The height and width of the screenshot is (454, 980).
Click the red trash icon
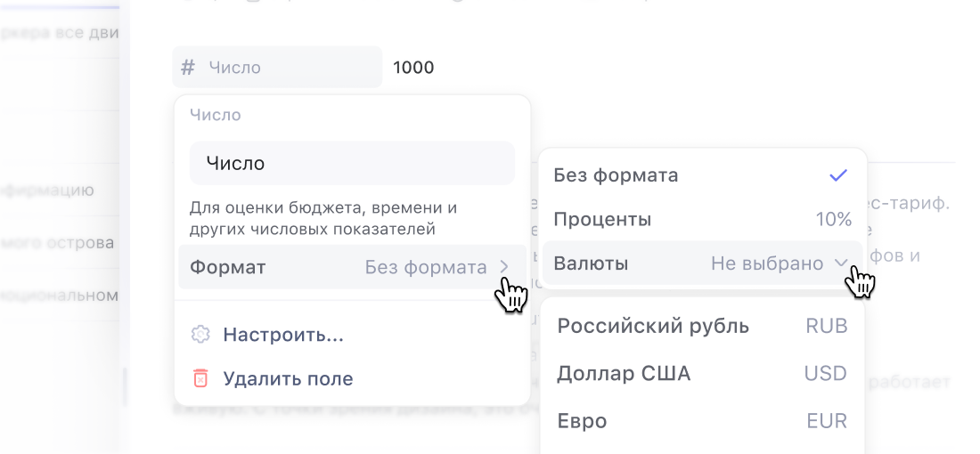200,378
